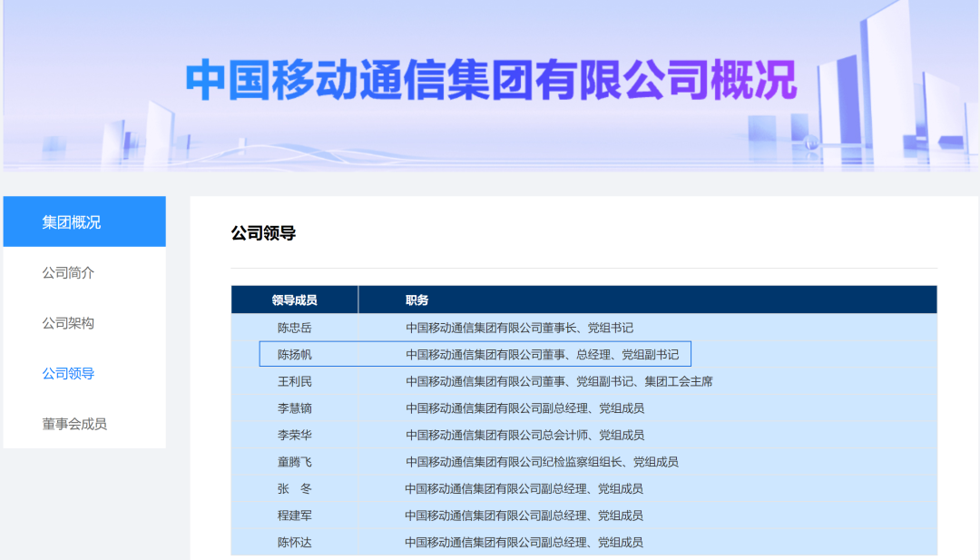The width and height of the screenshot is (980, 560).
Task: Click the name 陈怀达
Action: point(294,543)
